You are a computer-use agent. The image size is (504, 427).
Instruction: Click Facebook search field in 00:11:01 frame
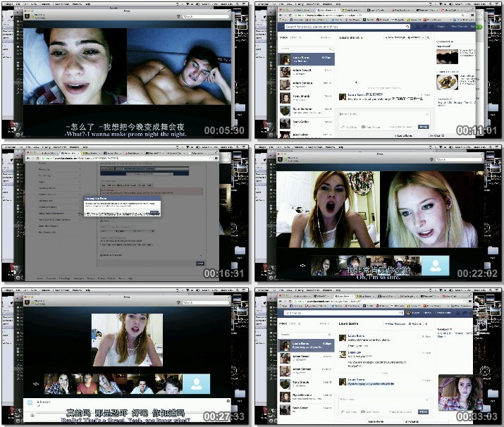pos(348,27)
